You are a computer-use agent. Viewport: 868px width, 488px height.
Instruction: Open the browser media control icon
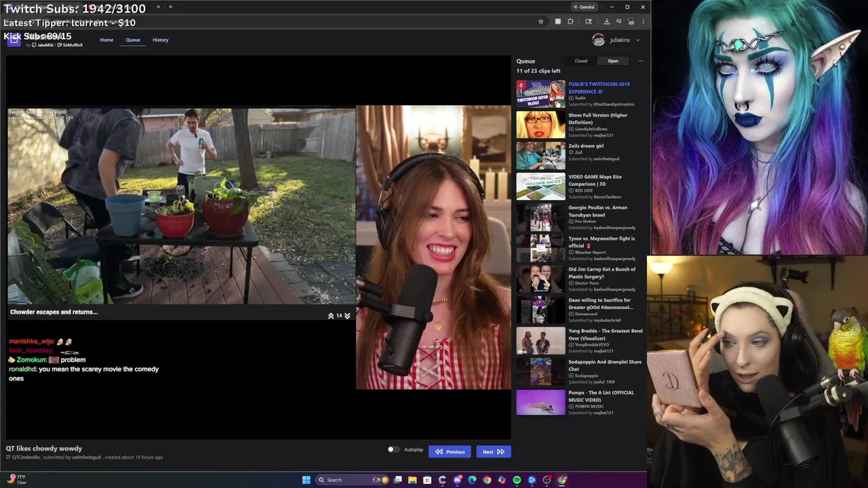pyautogui.click(x=618, y=22)
